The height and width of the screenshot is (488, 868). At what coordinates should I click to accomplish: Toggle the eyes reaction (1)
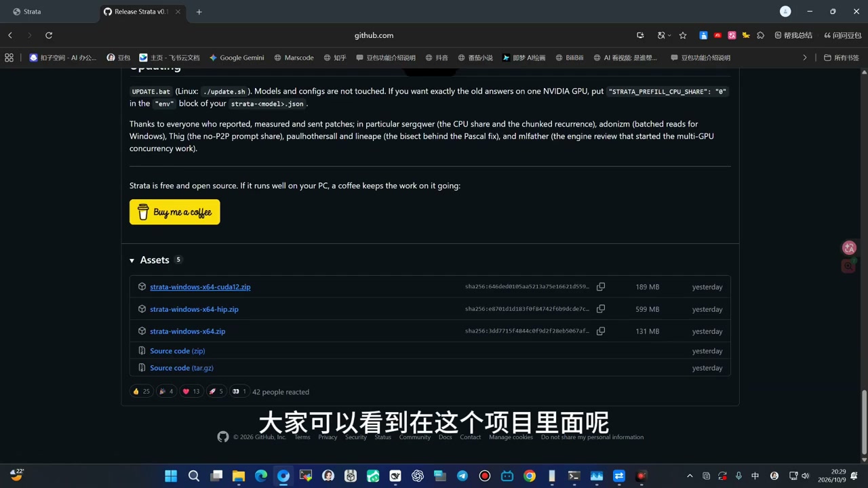239,392
